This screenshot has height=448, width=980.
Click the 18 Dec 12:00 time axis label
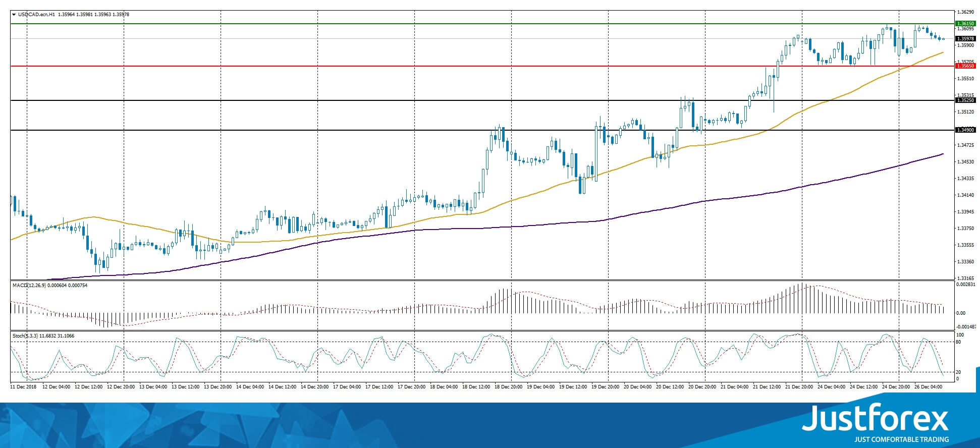(476, 386)
